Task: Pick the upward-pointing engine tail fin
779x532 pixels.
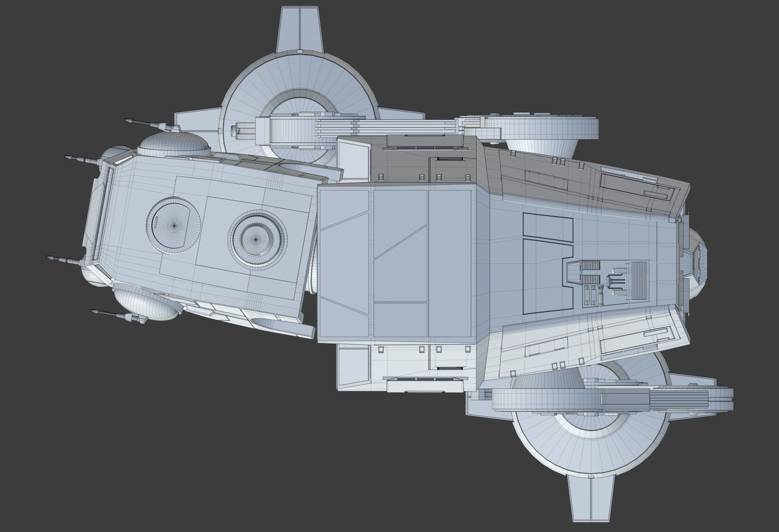Action: tap(301, 30)
